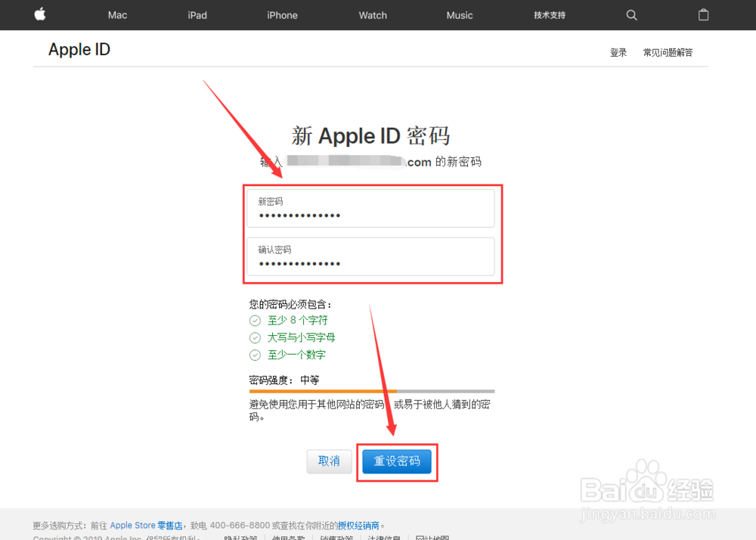Open the Apple Store 零售店 link
The width and height of the screenshot is (756, 540).
pyautogui.click(x=147, y=525)
